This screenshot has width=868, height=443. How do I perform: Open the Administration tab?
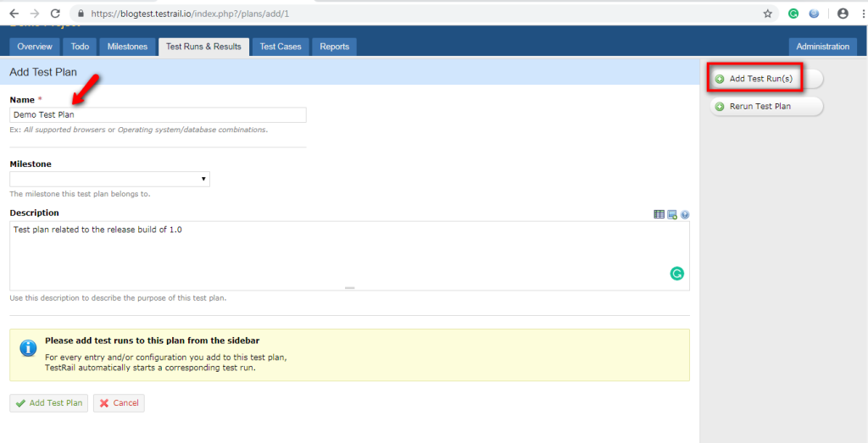coord(822,47)
